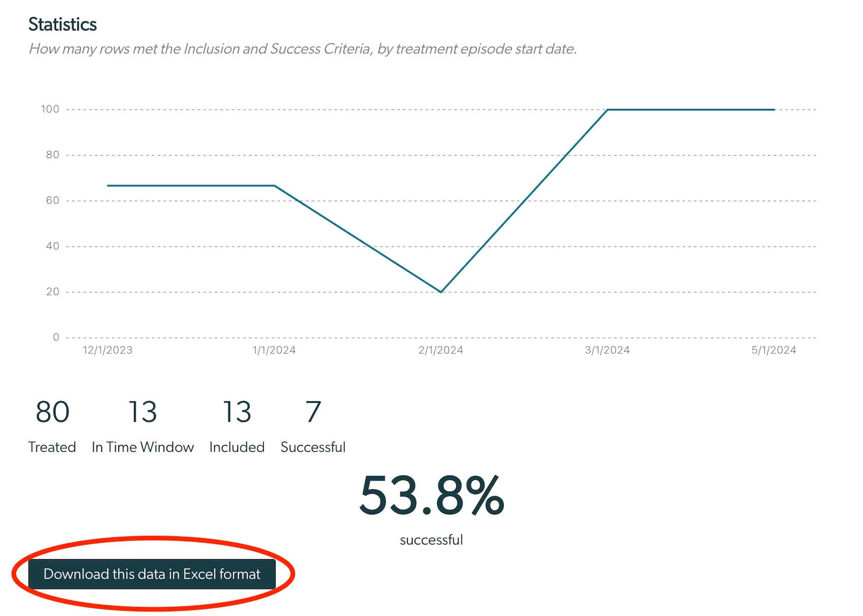863x616 pixels.
Task: Click the line segment between 2/1 and 3/1
Action: coord(523,201)
